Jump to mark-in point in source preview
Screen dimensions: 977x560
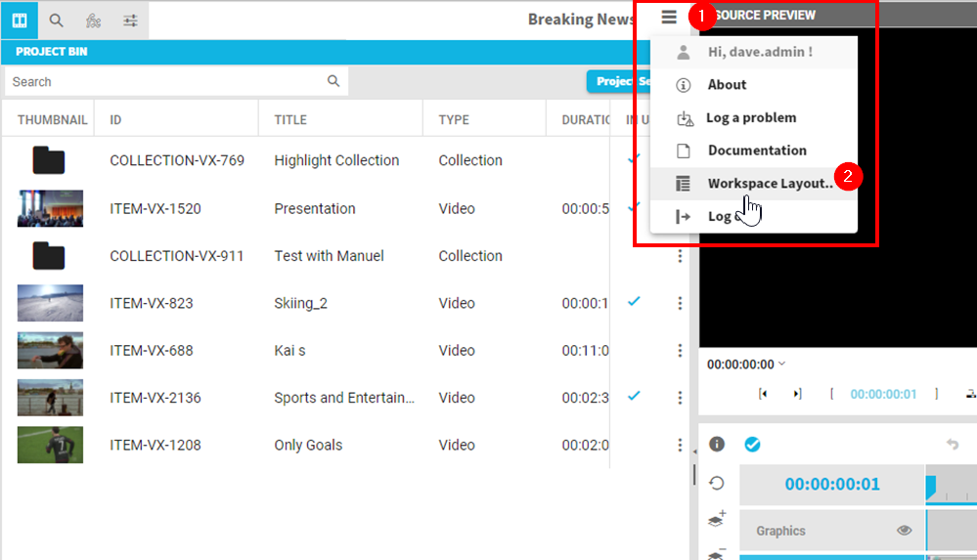pos(763,394)
